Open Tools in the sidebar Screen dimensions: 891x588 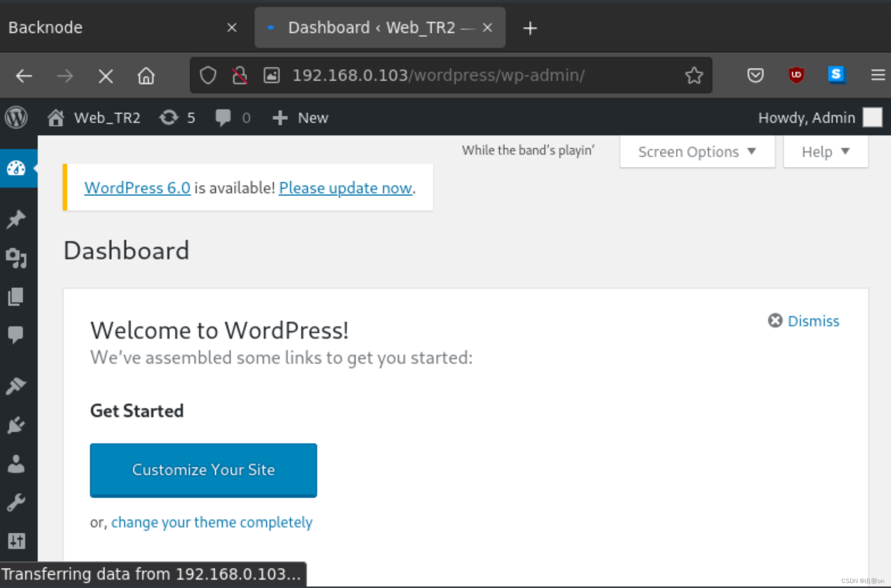tap(16, 502)
